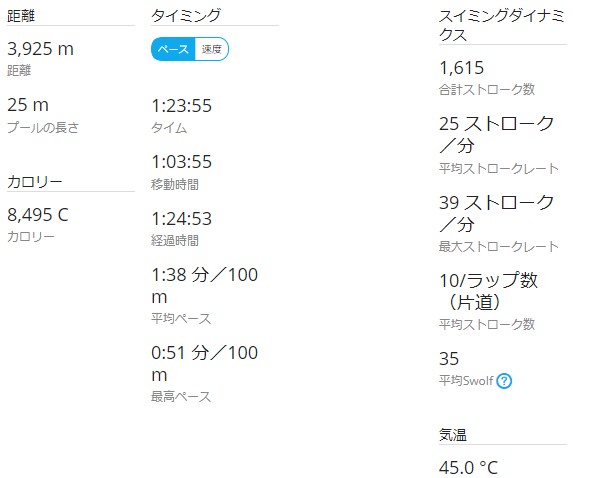Switch timing display to 速度
Screen dimensions: 589x478
211,49
